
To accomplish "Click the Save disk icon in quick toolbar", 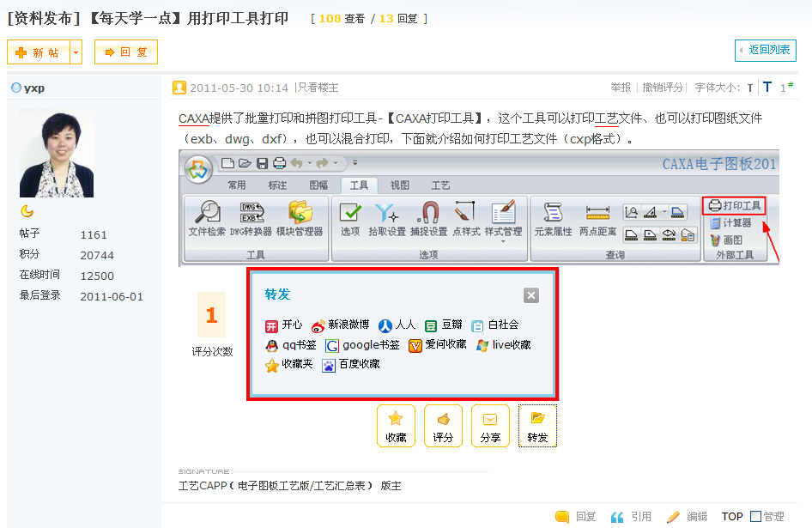I will click(x=263, y=163).
